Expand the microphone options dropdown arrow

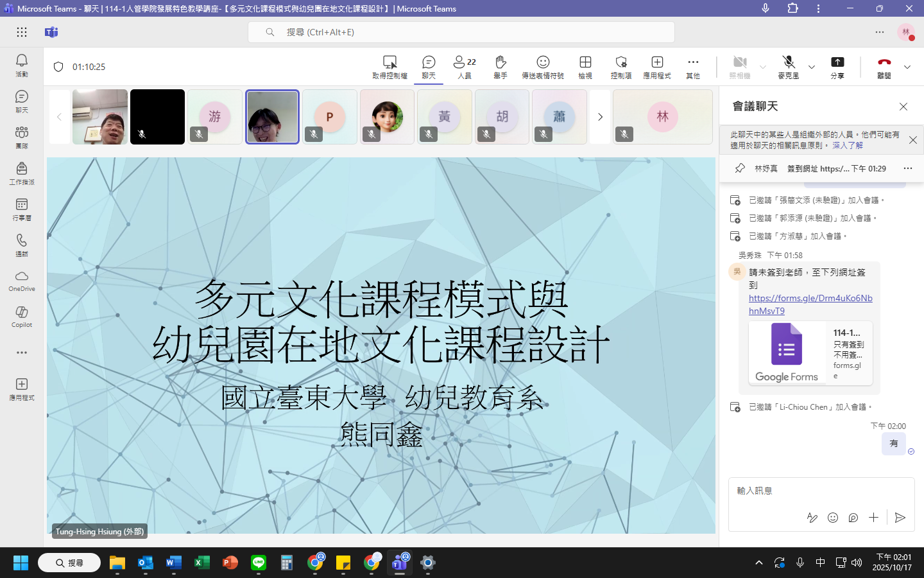812,67
